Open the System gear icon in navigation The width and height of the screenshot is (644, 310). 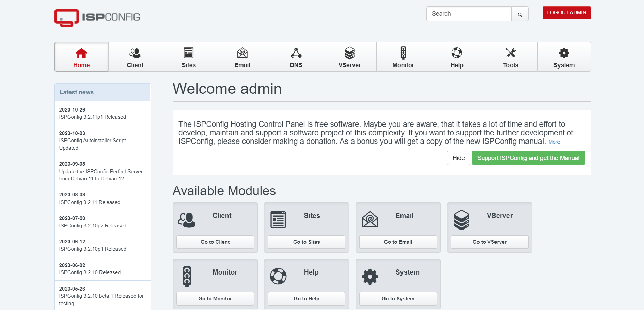[x=564, y=53]
